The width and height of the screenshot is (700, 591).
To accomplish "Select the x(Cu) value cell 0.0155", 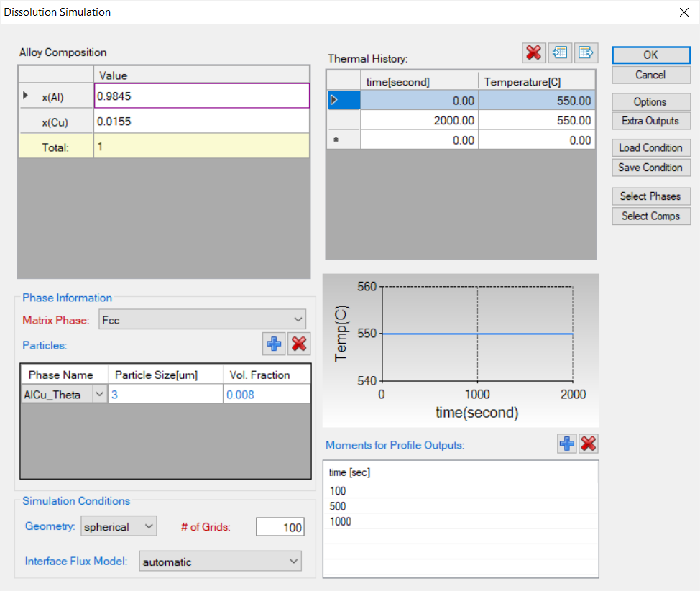I will click(201, 122).
